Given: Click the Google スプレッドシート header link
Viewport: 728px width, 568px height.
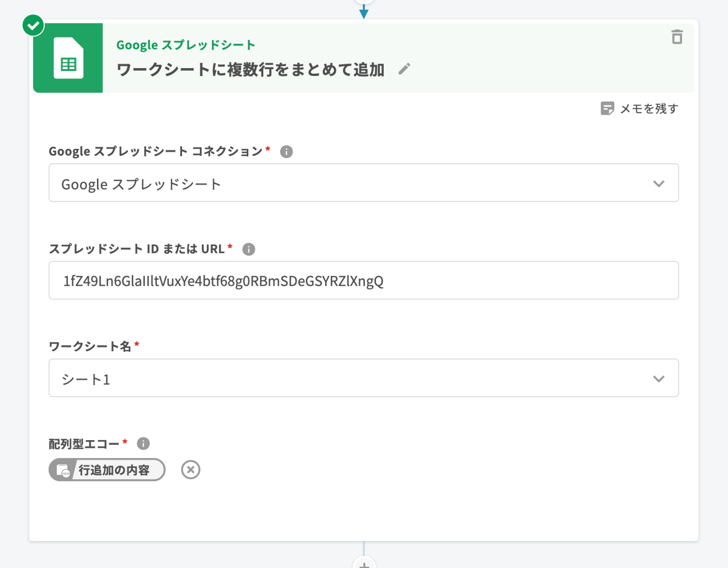Looking at the screenshot, I should [x=186, y=45].
